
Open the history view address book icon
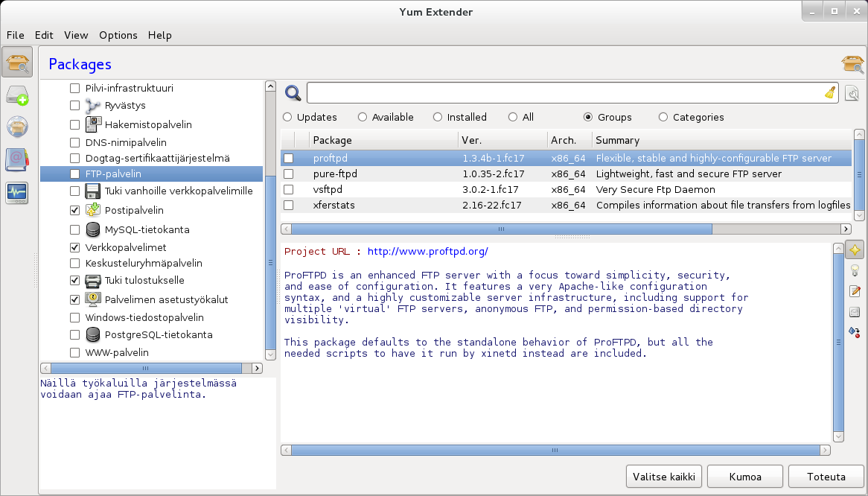[17, 160]
